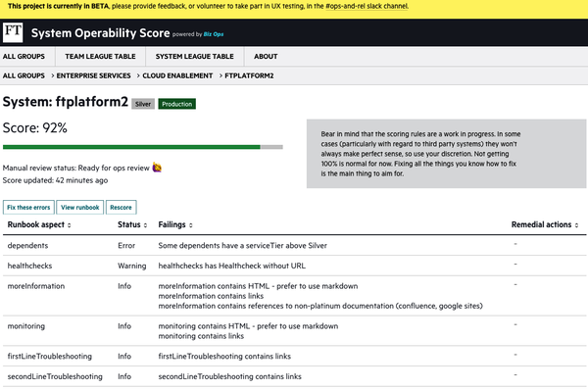Click 'moreInformation contains HTML' failing text
The image size is (588, 389).
pyautogui.click(x=258, y=286)
